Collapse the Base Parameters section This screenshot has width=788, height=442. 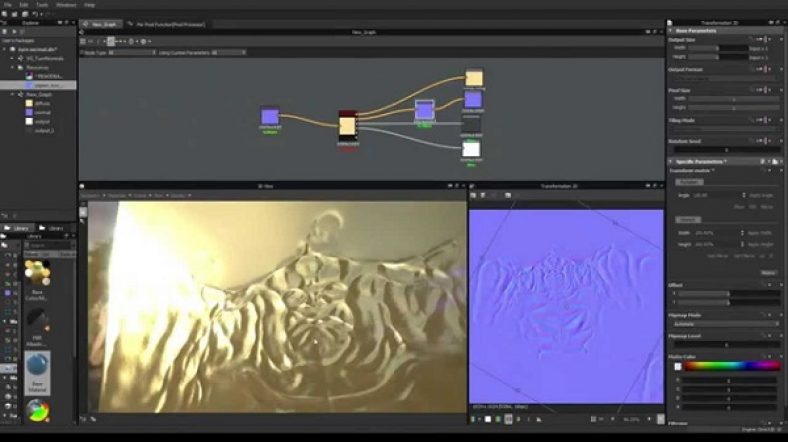670,31
